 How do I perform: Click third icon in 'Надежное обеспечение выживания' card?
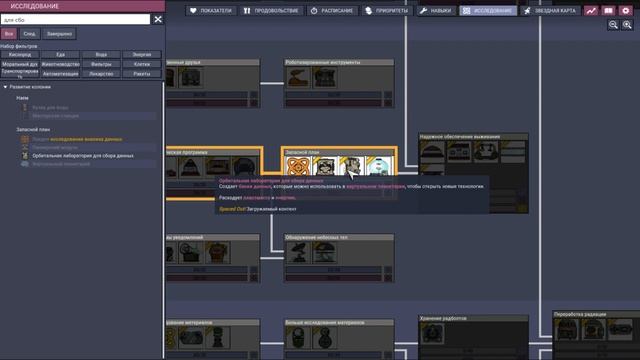(486, 151)
